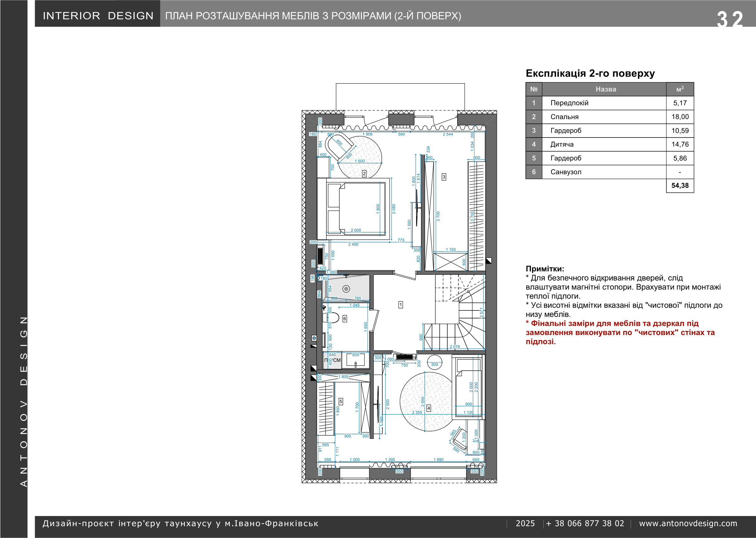Screen dimensions: 756x538
Task: Click the dimension "2 080" beside the bed
Action: (393, 209)
